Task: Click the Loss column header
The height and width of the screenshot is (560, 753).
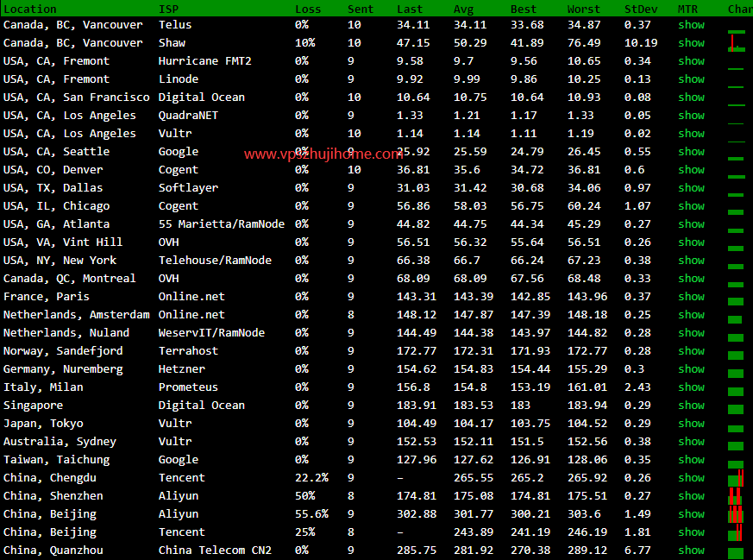Action: pos(307,9)
